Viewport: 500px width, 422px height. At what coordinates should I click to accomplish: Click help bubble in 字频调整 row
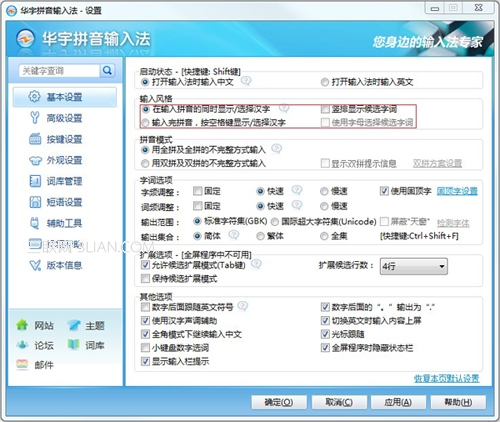point(297,190)
